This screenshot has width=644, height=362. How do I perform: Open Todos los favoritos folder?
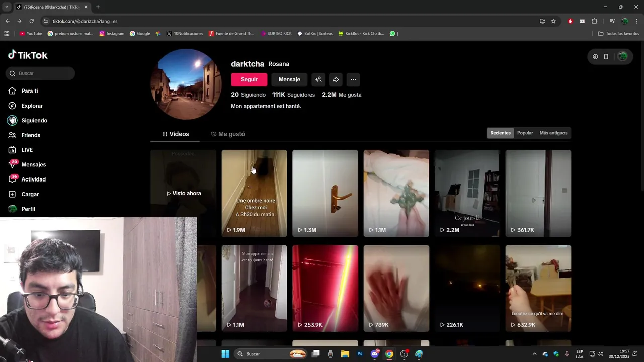click(618, 34)
